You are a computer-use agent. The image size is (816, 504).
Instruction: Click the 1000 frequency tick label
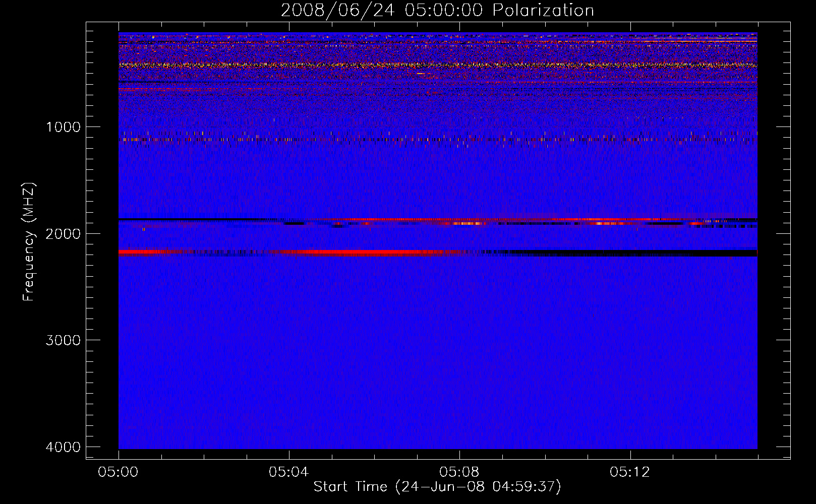click(63, 127)
